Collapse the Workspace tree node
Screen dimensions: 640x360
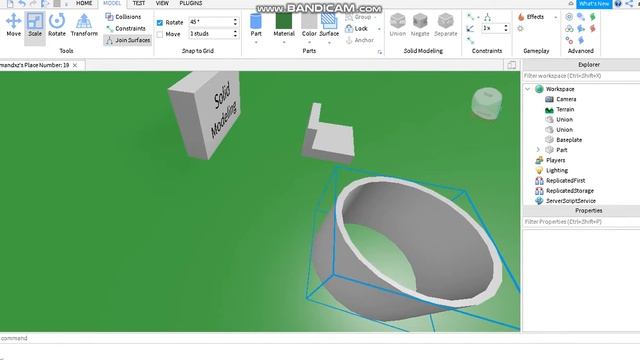pyautogui.click(x=527, y=89)
